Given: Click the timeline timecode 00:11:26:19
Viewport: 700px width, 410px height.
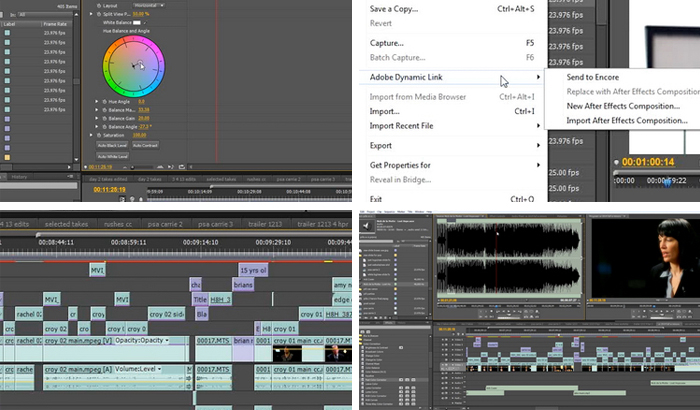Looking at the screenshot, I should 109,190.
